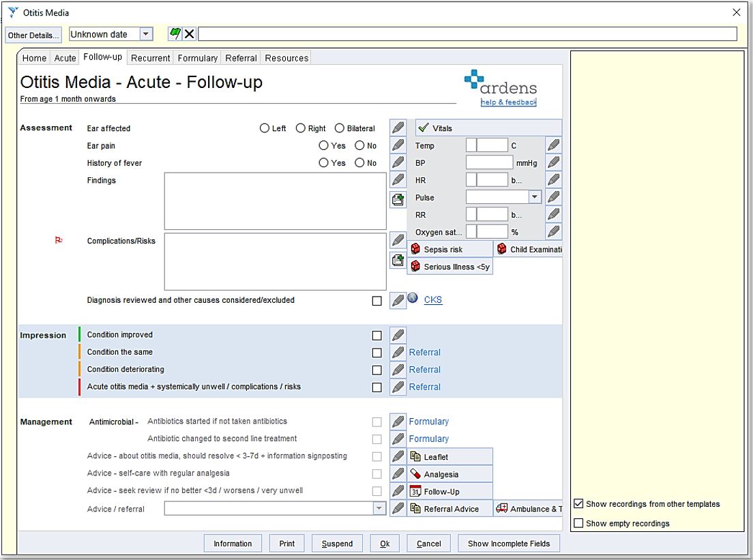The image size is (753, 560).
Task: Click the green flag icon in top toolbar
Action: (x=175, y=33)
